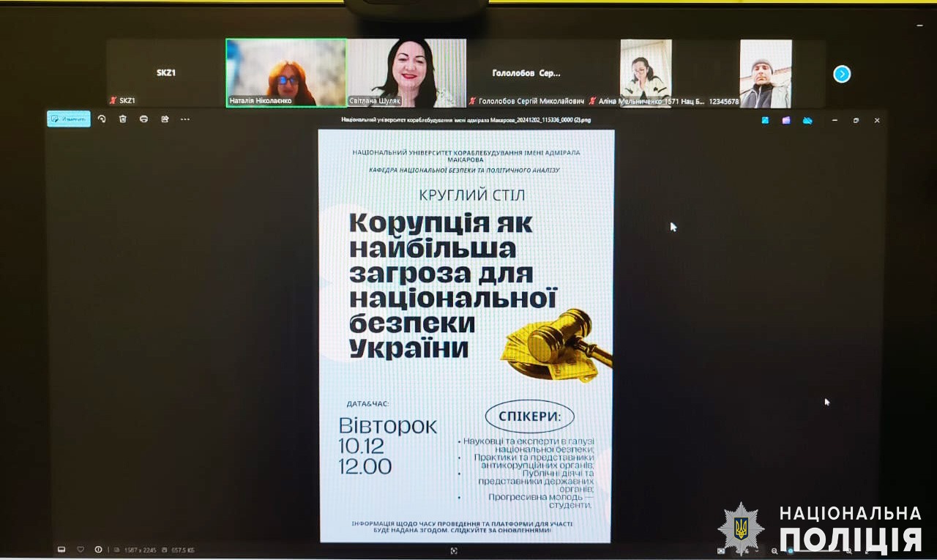Maximize the Photos window

point(856,120)
